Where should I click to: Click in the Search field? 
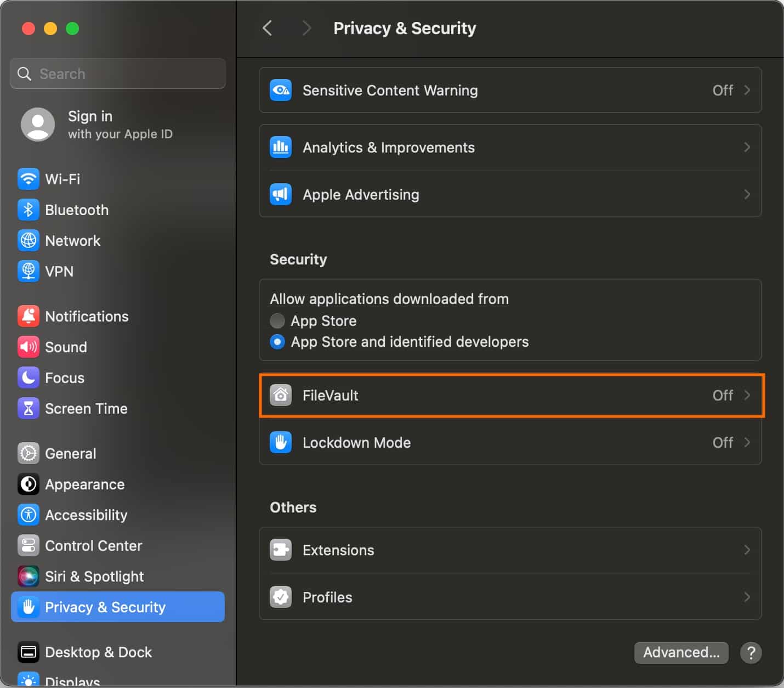click(118, 74)
